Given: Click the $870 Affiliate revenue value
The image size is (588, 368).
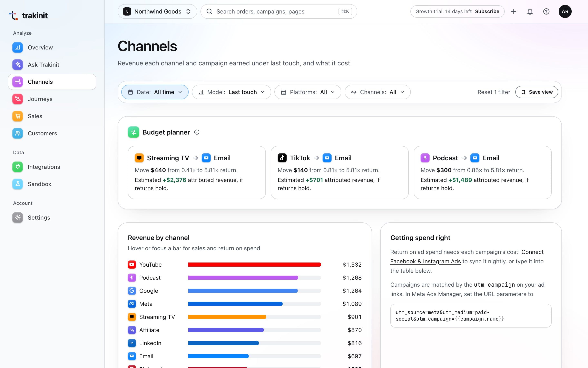Looking at the screenshot, I should click(354, 330).
